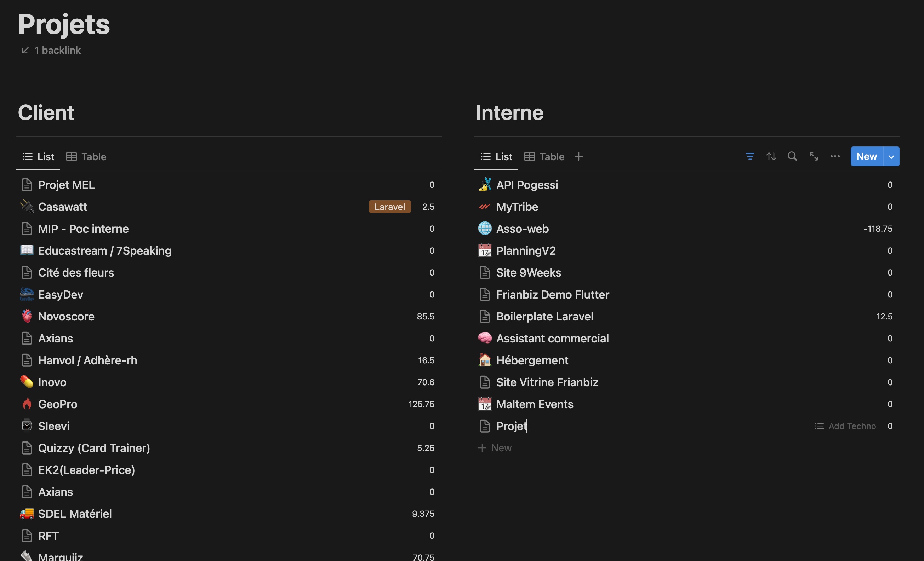Image resolution: width=924 pixels, height=561 pixels.
Task: Click the GeoPro fire page icon
Action: tap(27, 404)
